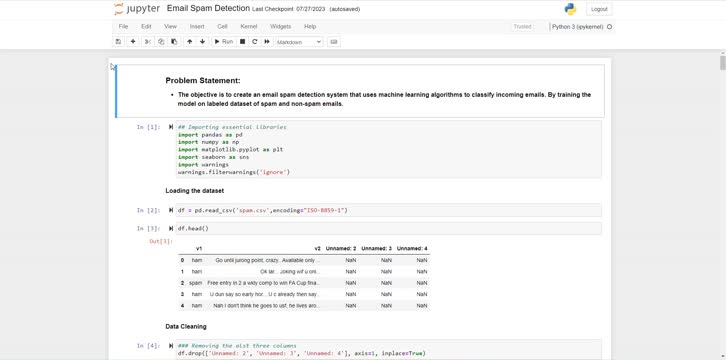Open the Widgets menu
The image size is (726, 360).
tap(281, 26)
